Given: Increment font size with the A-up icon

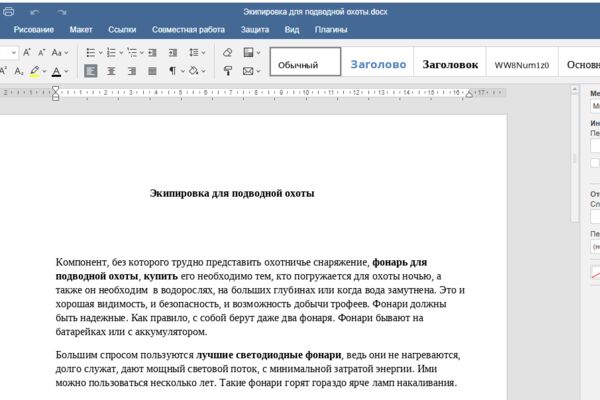Looking at the screenshot, I should tap(27, 52).
